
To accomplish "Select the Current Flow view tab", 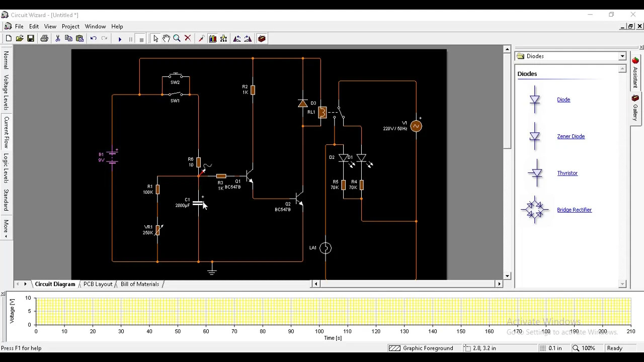I will pyautogui.click(x=6, y=132).
